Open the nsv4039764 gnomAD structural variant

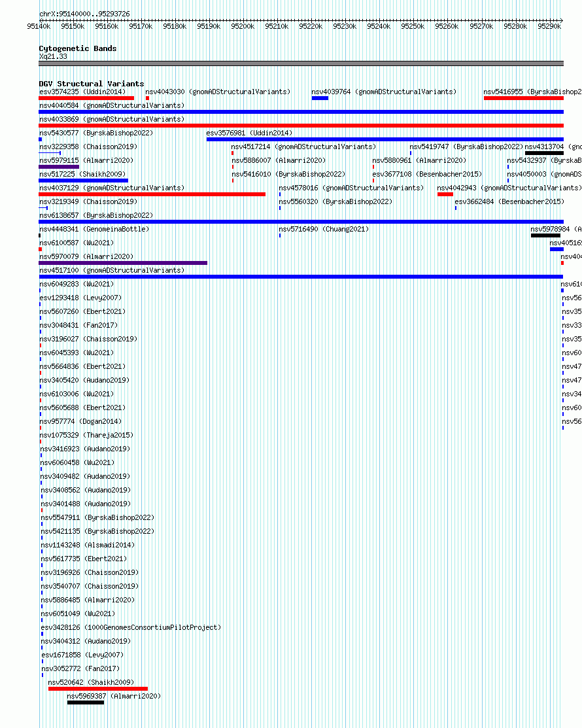click(x=384, y=92)
